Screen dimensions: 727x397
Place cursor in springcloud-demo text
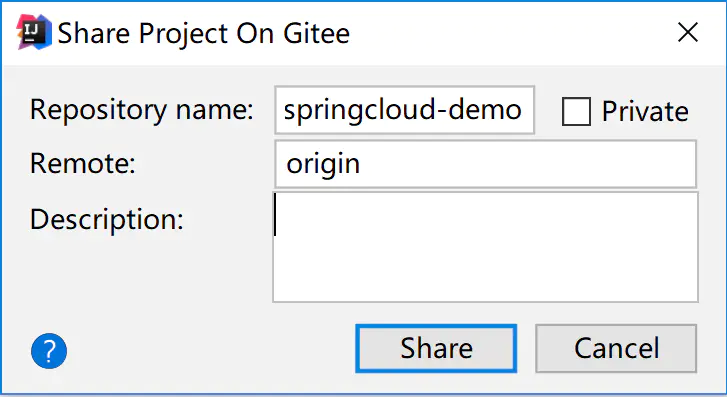[x=402, y=110]
